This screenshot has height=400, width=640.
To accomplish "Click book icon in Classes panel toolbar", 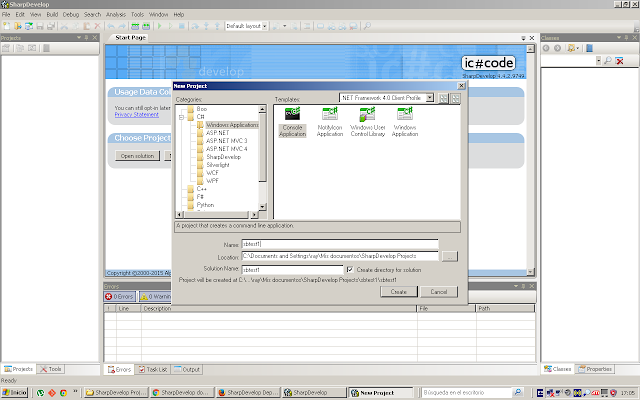I will tap(589, 48).
